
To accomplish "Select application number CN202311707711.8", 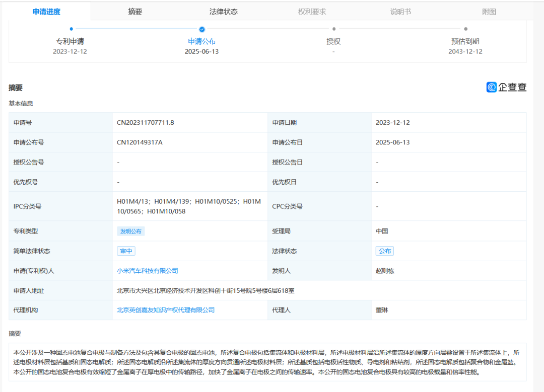I will click(x=146, y=122).
